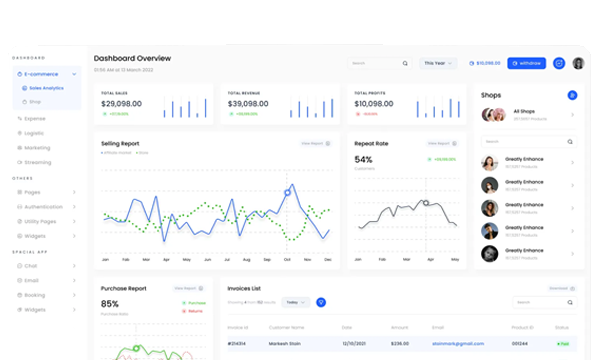
Task: Expand the Booking submenu arrow
Action: 74,295
